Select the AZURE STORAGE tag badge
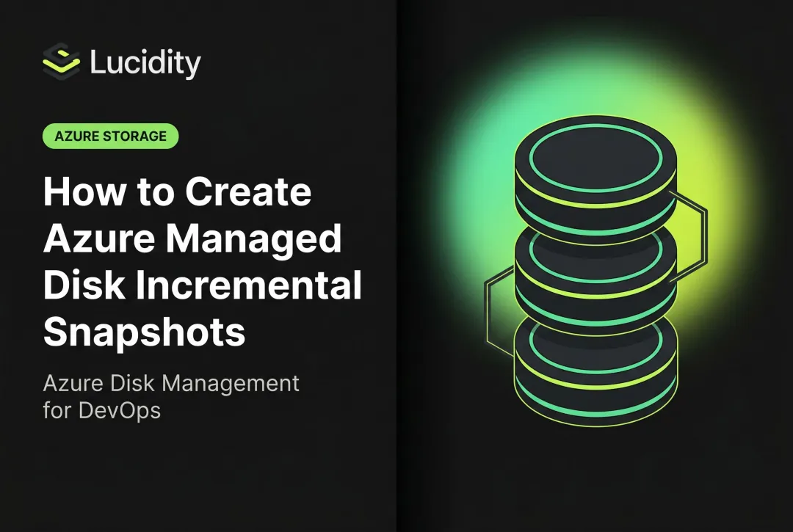The image size is (793, 532). 110,136
